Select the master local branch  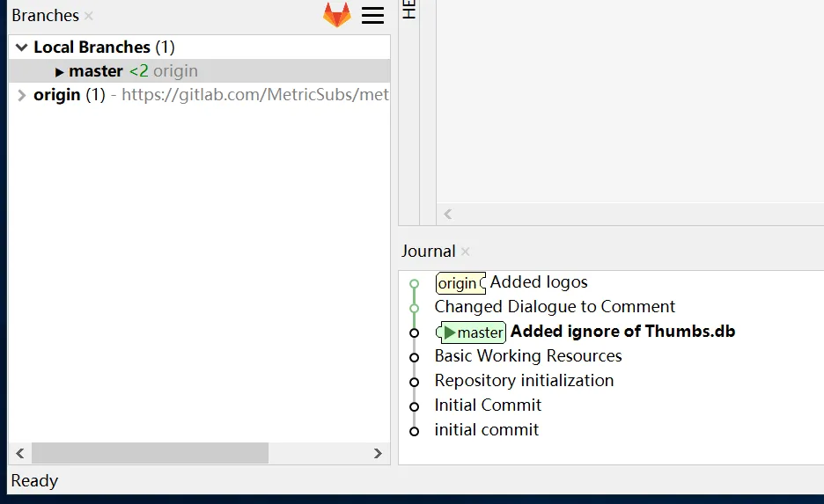pyautogui.click(x=200, y=71)
